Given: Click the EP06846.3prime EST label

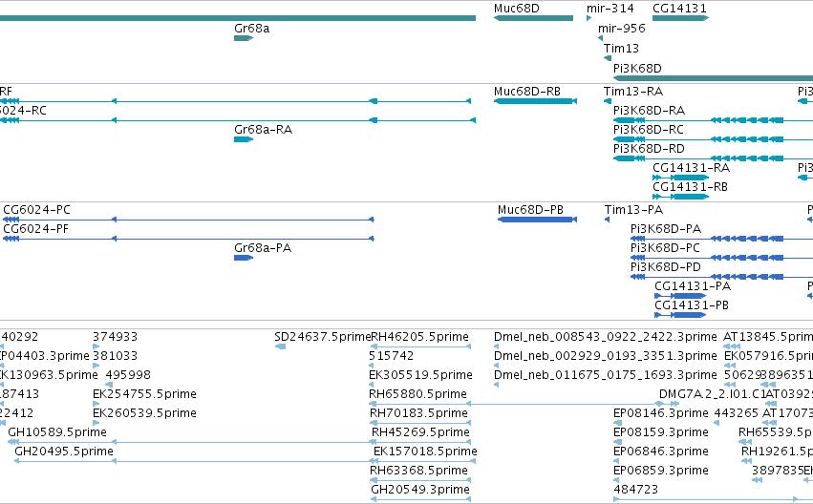Looking at the screenshot, I should (x=661, y=451).
